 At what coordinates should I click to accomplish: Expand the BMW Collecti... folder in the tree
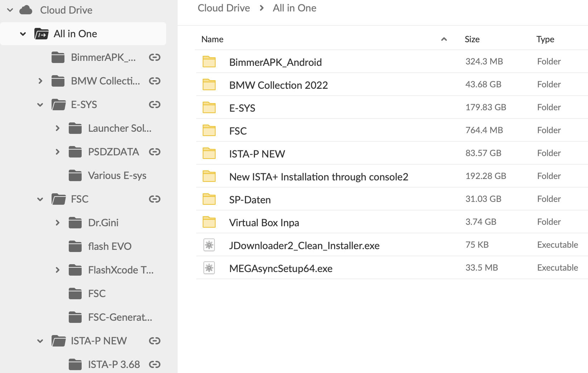pos(40,81)
